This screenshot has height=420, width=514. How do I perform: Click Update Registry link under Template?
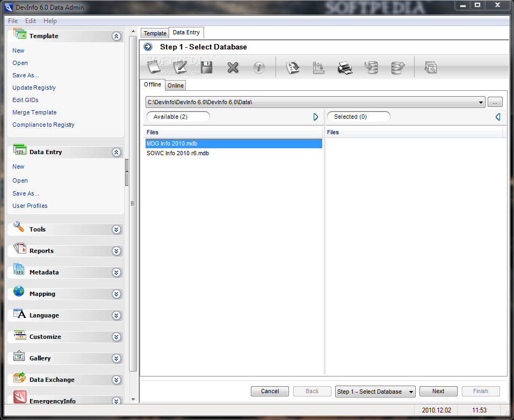[x=34, y=88]
